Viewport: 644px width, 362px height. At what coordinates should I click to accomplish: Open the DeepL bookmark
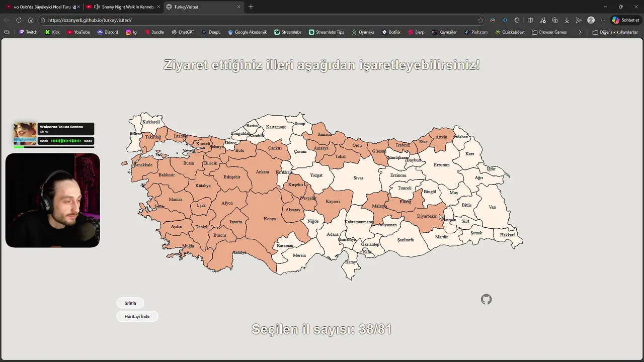click(211, 32)
